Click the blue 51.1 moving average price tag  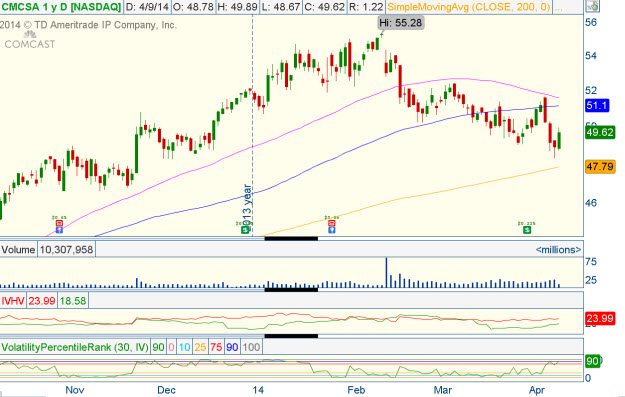click(x=597, y=106)
